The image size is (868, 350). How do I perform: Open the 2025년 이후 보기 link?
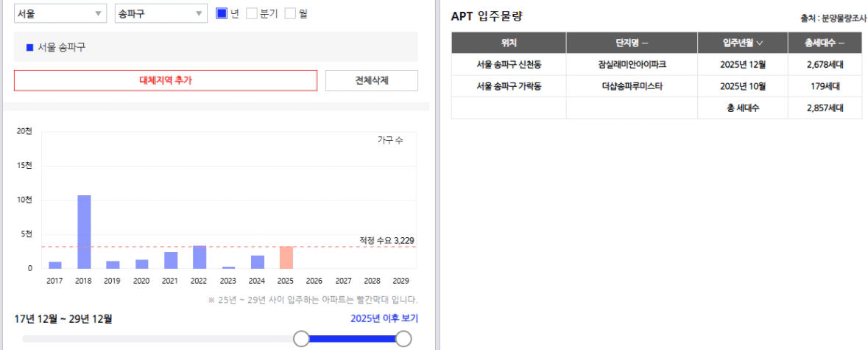384,318
